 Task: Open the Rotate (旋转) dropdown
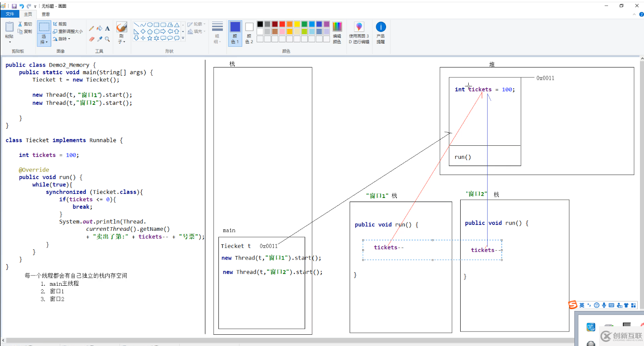pyautogui.click(x=62, y=39)
